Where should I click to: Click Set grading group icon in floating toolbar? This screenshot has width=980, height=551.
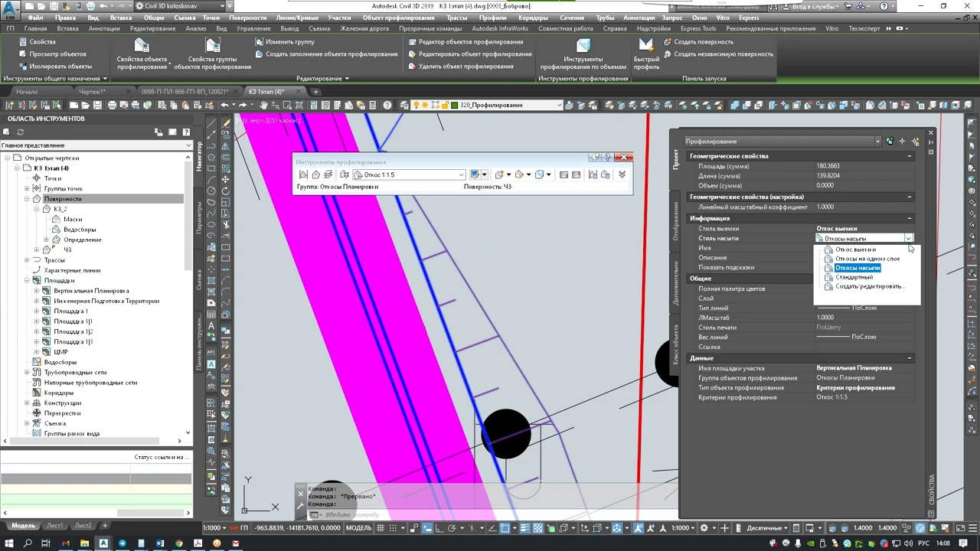point(303,174)
